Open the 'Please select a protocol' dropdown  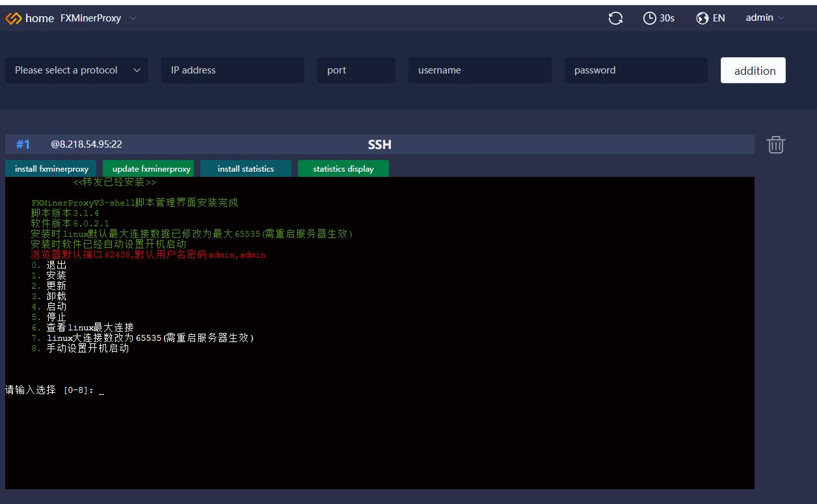77,70
